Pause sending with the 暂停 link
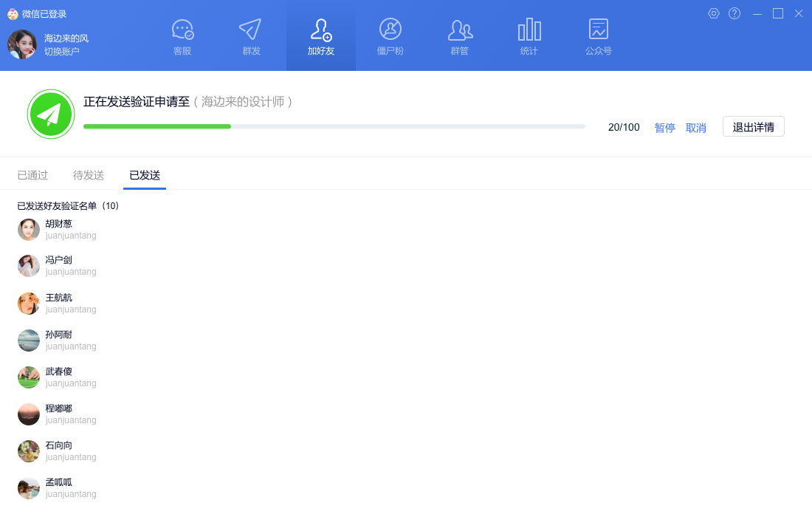Screen dimensions: 812x517 664,128
